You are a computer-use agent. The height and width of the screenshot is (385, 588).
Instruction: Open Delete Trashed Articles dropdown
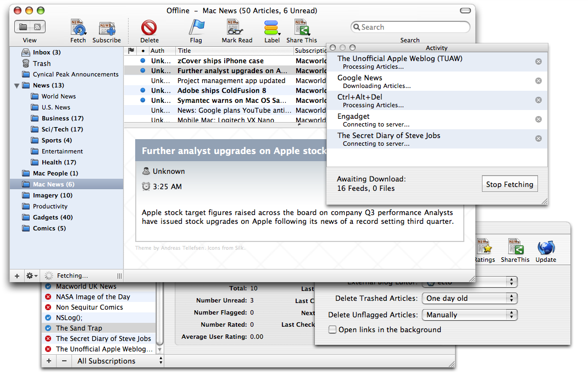point(469,298)
